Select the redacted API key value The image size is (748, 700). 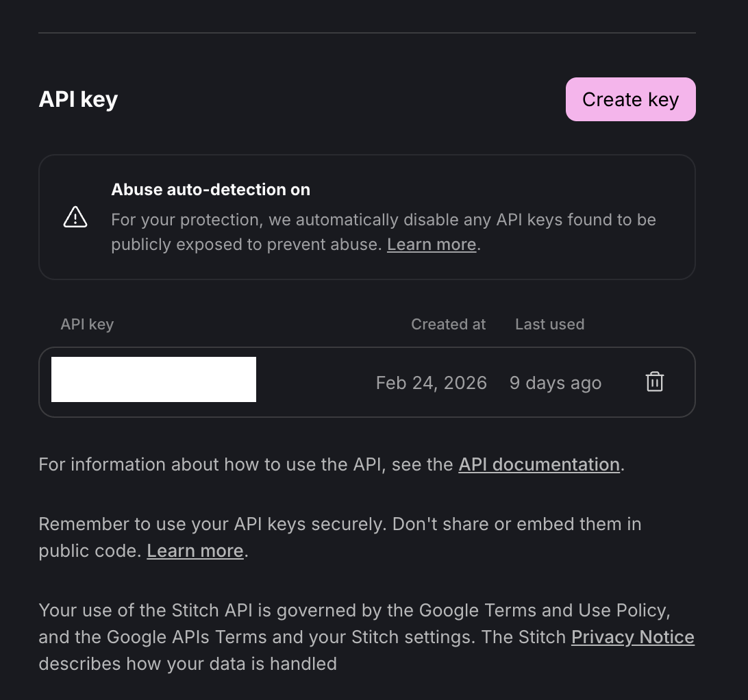[153, 379]
